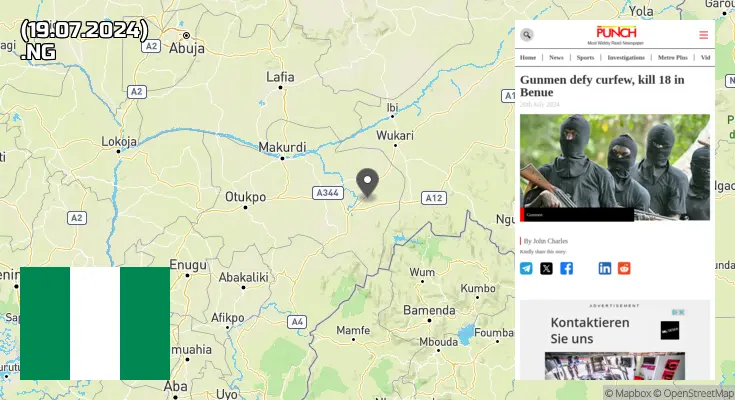735x400 pixels.
Task: Open the hamburger menu icon
Action: coord(703,35)
